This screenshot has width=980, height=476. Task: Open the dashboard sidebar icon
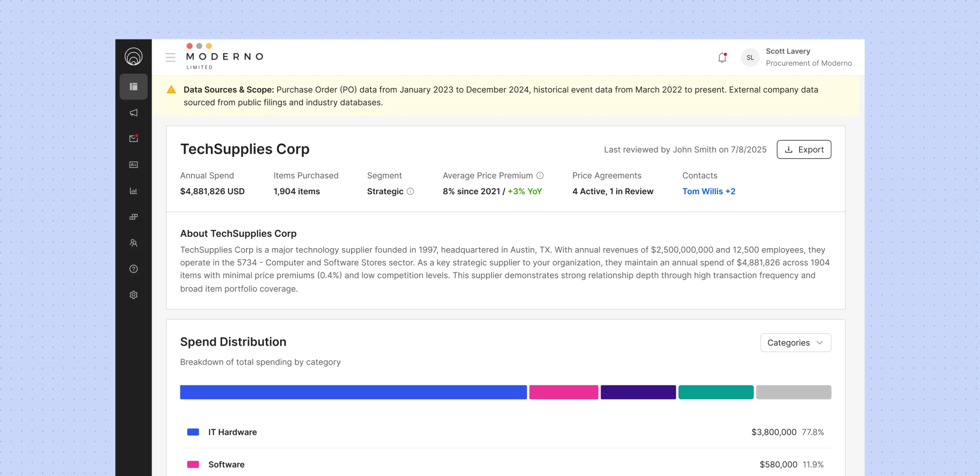[x=133, y=87]
